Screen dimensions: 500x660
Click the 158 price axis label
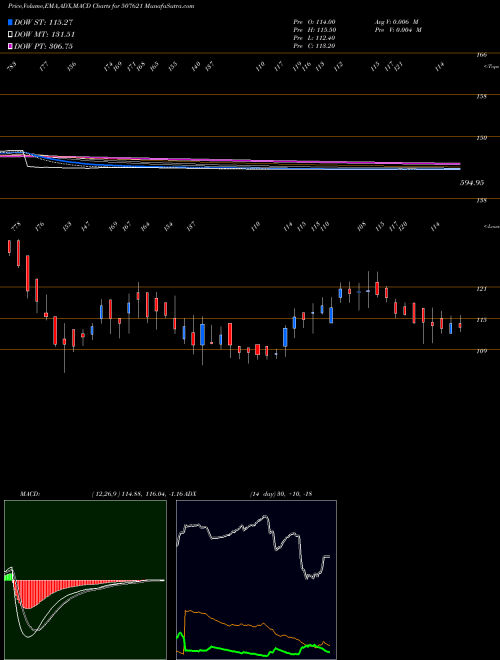pyautogui.click(x=483, y=96)
